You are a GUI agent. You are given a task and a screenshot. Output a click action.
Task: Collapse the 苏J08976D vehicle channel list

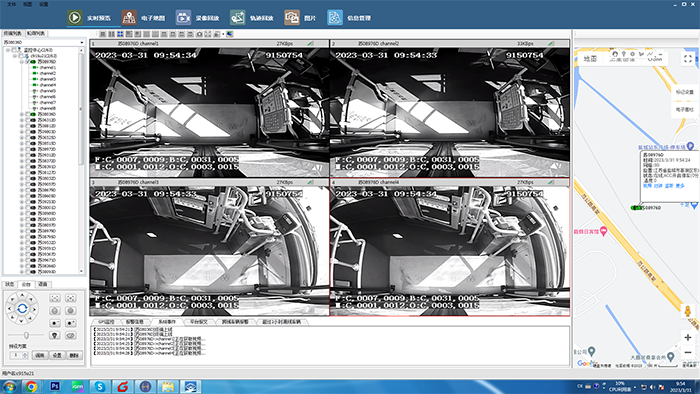pos(21,62)
